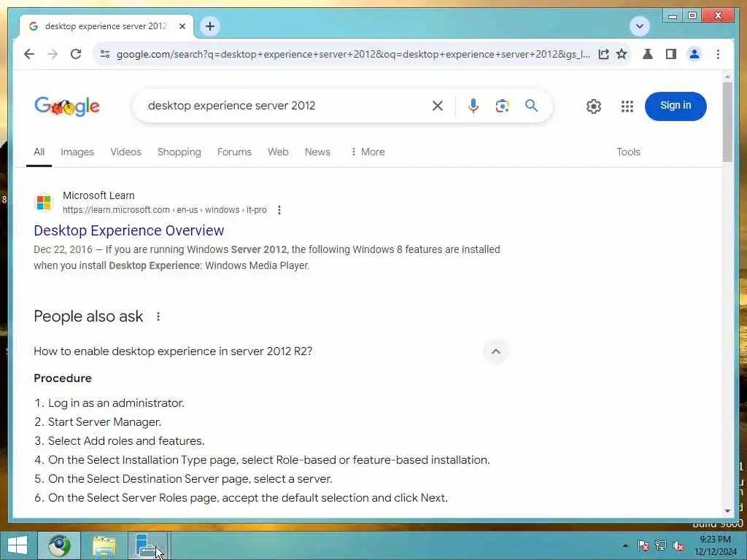Start voice search with microphone icon
The image size is (747, 560).
(473, 106)
